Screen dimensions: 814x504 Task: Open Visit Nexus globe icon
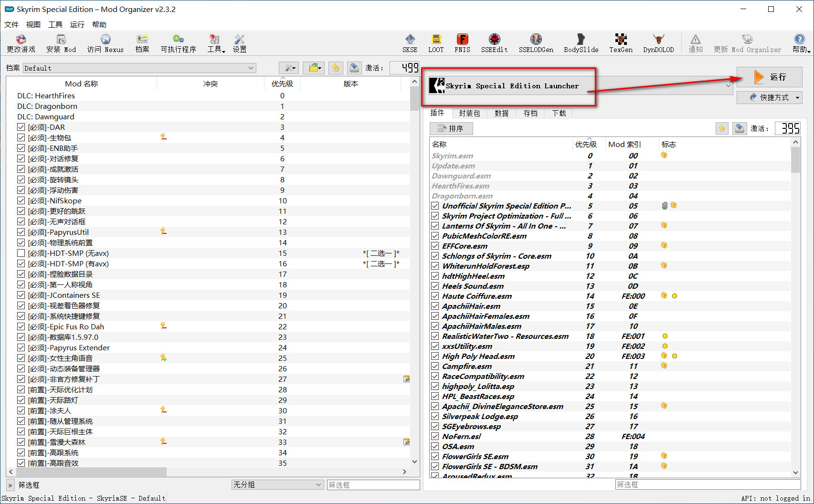(106, 42)
